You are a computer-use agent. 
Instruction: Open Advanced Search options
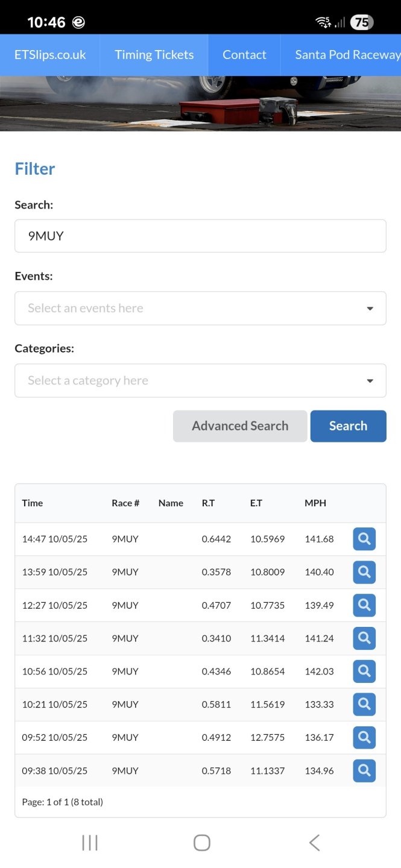coord(239,426)
